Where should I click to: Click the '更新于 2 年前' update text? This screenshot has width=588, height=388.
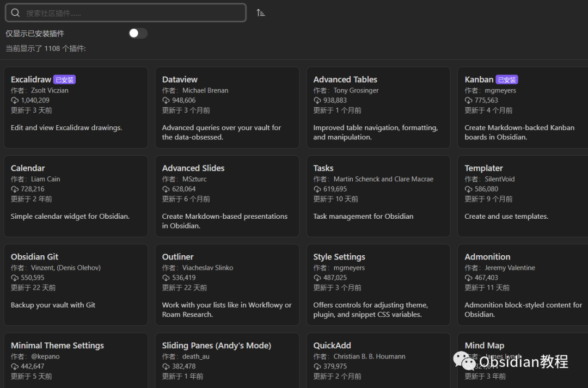[31, 199]
